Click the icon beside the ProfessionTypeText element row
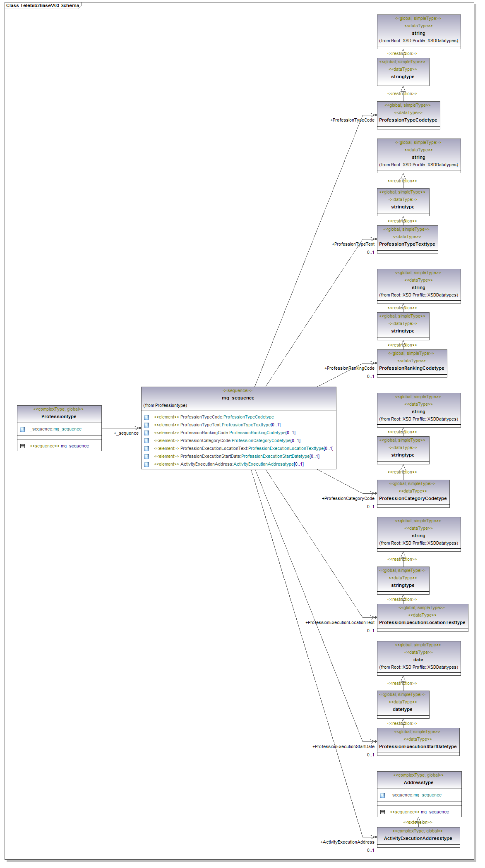This screenshot has height=868, width=485. 146,425
